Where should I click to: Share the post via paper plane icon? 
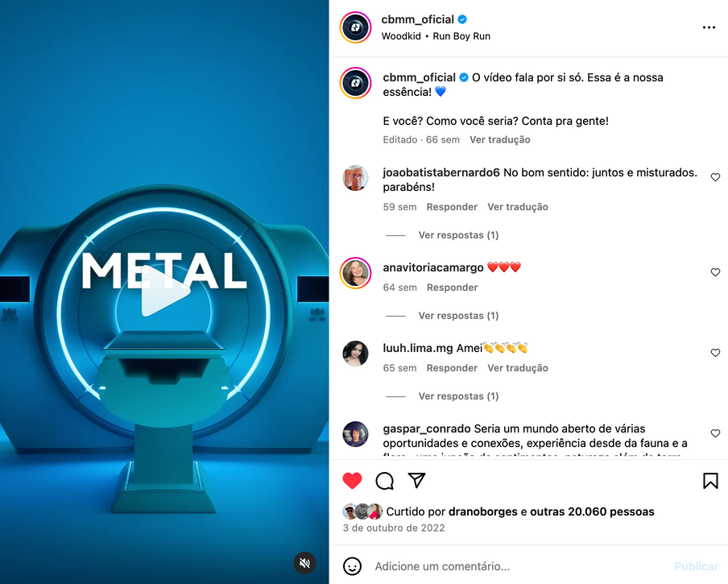coord(416,480)
